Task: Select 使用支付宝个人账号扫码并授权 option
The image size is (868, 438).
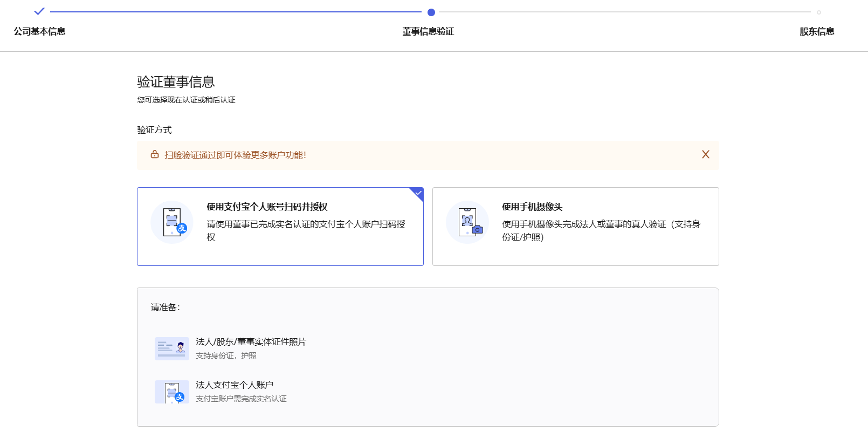Action: 267,207
